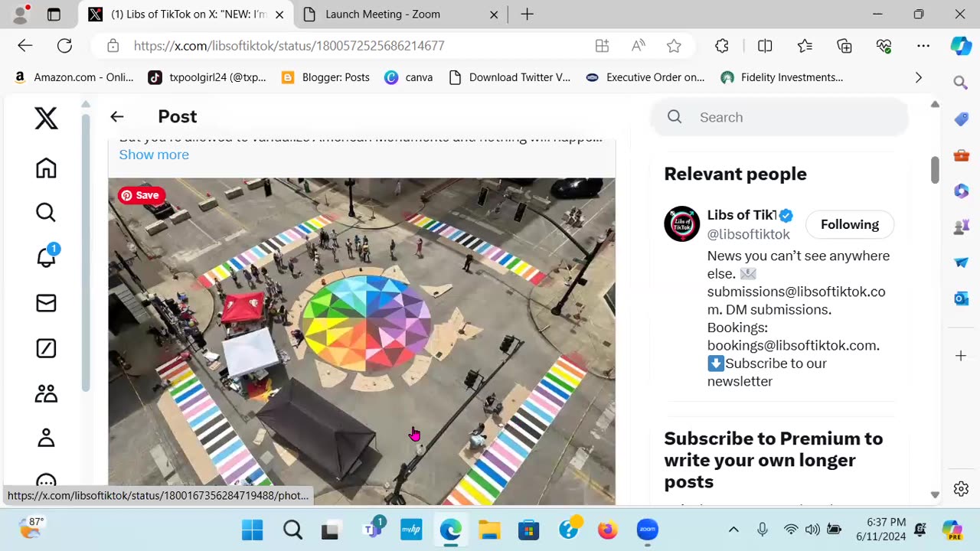Open Edge Settings and more menu
Screen dimensions: 980x551
(x=923, y=46)
